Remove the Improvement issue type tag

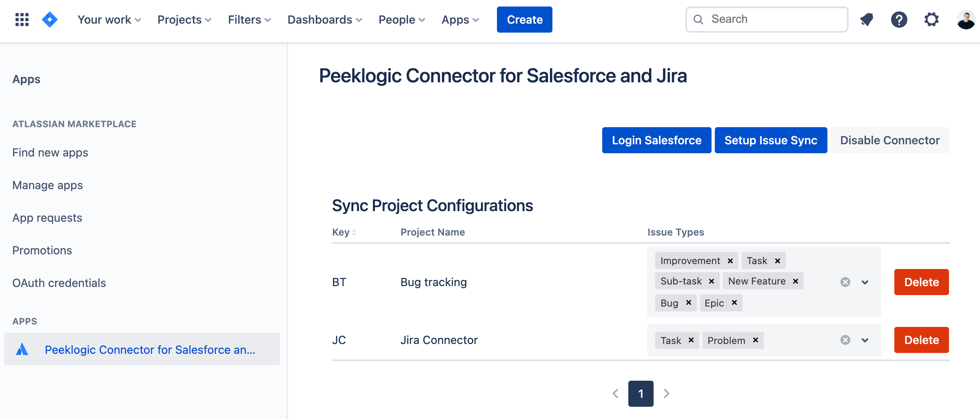(730, 260)
